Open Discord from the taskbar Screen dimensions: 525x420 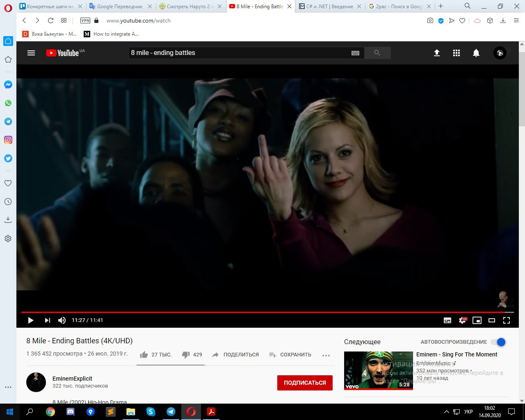tap(70, 412)
